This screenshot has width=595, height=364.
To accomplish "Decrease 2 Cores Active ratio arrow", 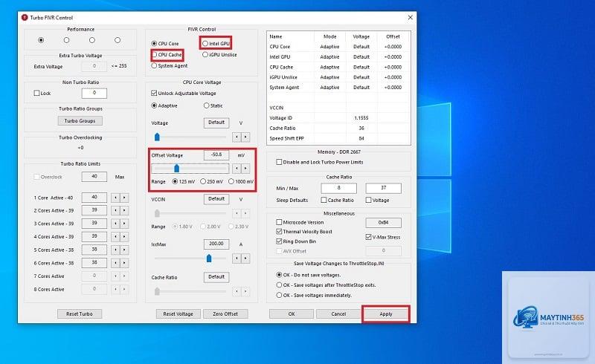I will click(115, 210).
